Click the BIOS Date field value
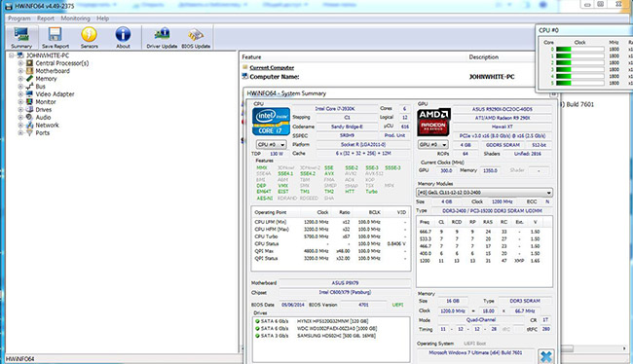The image size is (633, 364). point(293,305)
